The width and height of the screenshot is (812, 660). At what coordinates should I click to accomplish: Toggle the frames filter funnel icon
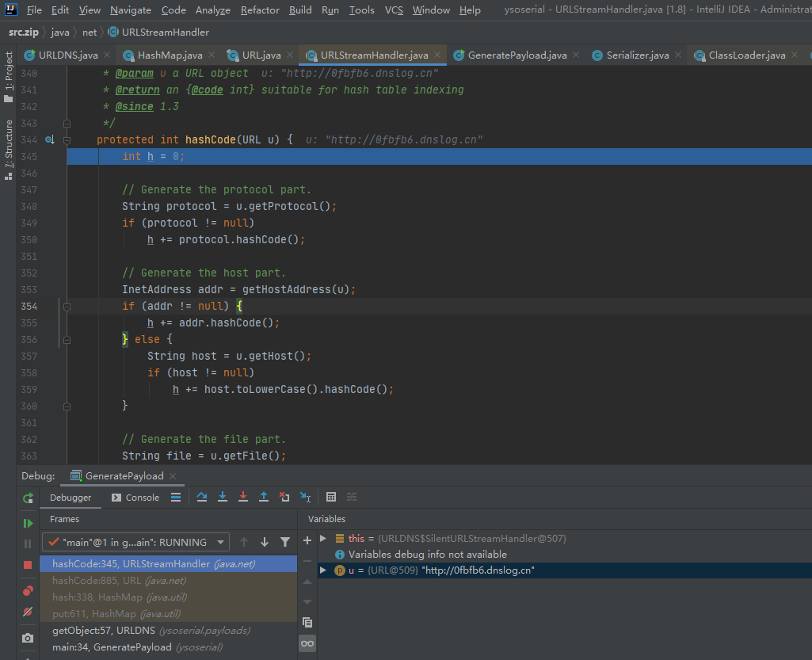pyautogui.click(x=285, y=542)
